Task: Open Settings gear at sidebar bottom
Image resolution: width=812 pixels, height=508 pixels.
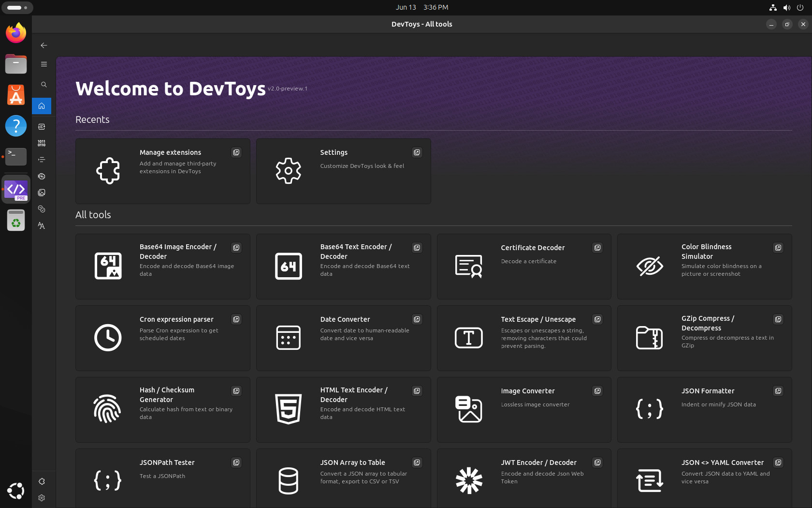Action: click(x=42, y=498)
